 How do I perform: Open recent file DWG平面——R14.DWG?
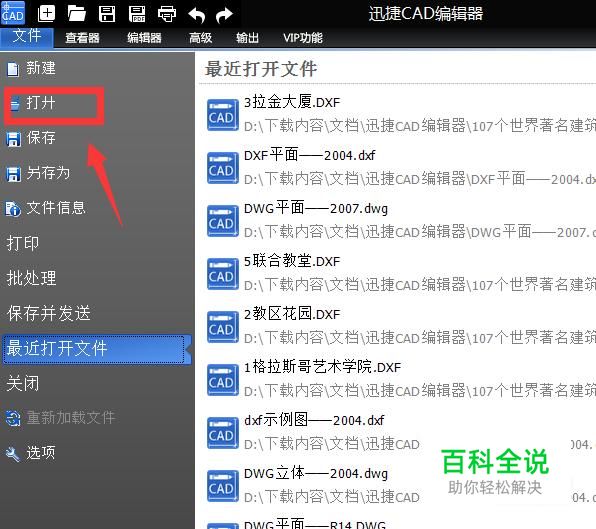pyautogui.click(x=315, y=524)
